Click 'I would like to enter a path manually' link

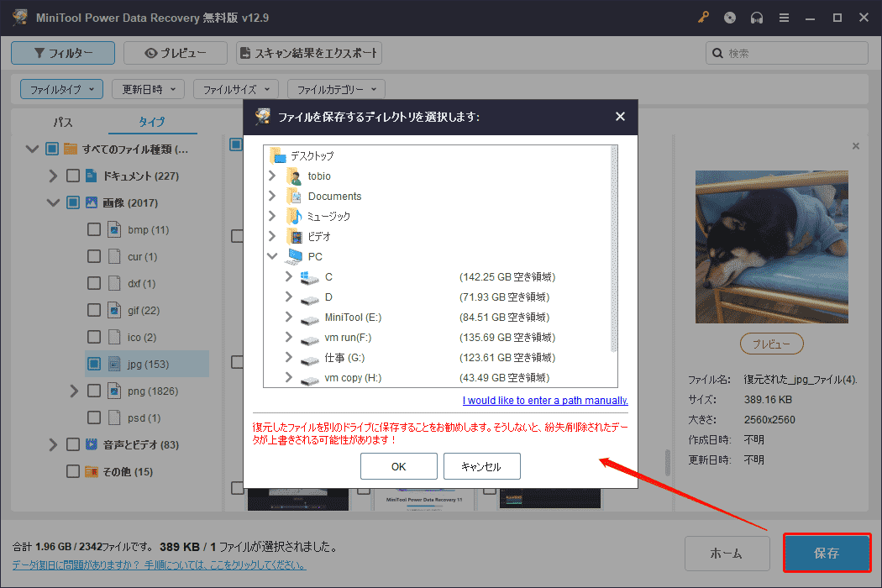coord(545,400)
